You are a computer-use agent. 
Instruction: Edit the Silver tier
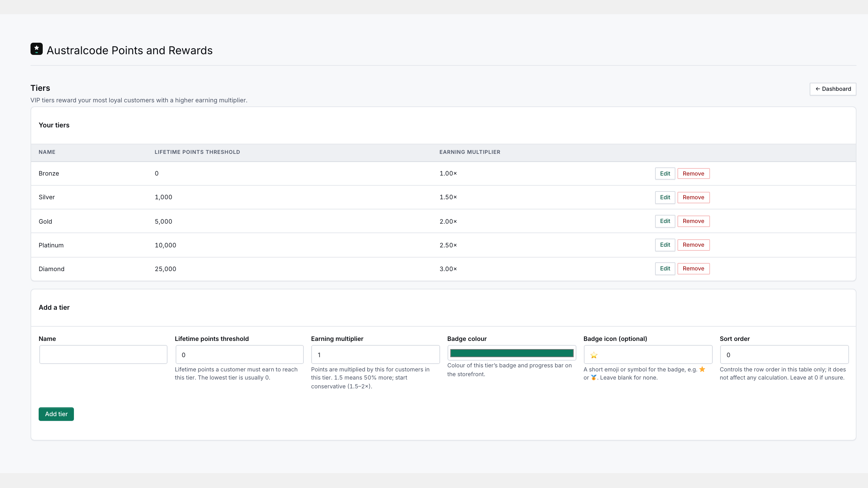[665, 197]
